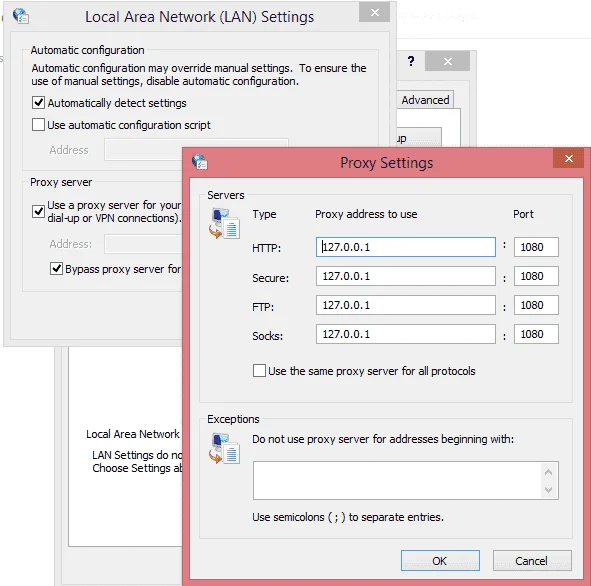591x586 pixels.
Task: Click the Servers section computer icon
Action: pyautogui.click(x=224, y=223)
